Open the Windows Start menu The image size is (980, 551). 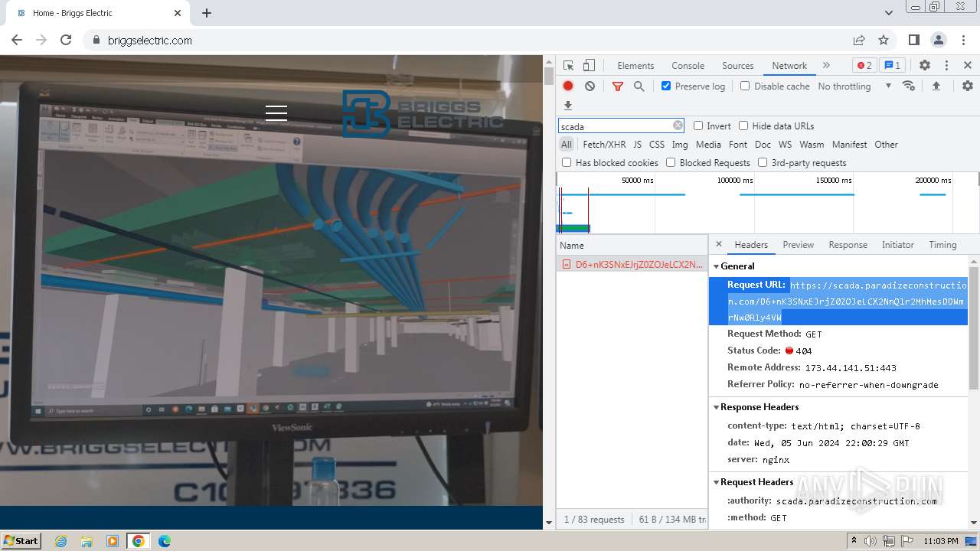tap(21, 540)
